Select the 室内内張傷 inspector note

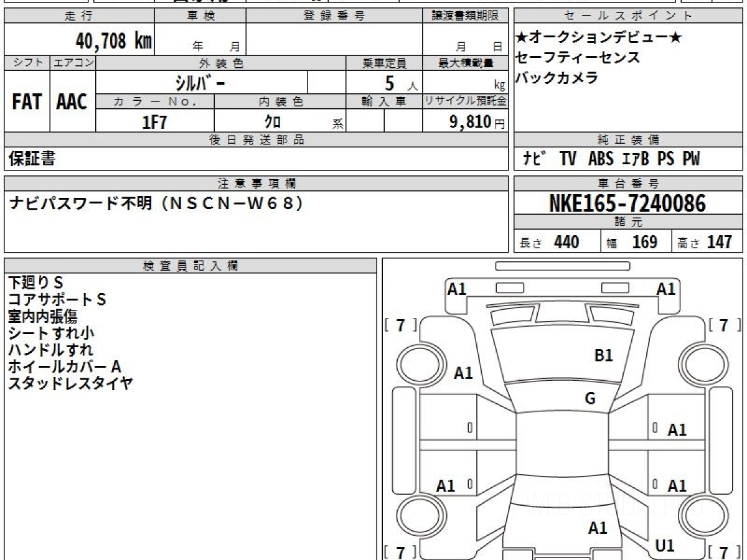43,316
